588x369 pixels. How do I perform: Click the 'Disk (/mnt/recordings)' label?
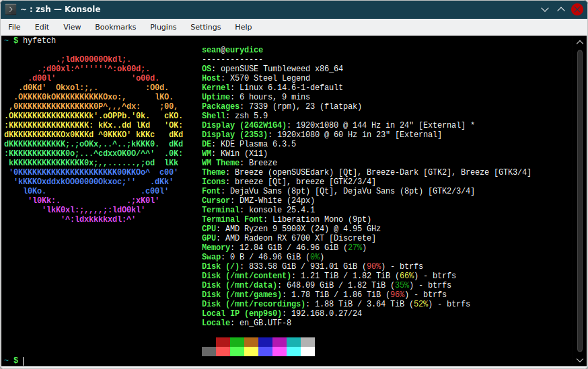[x=254, y=304]
